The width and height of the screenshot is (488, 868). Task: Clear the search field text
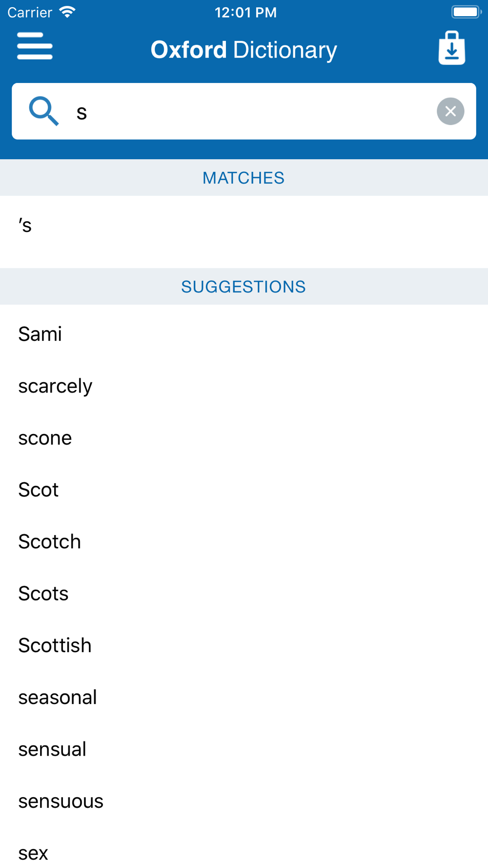point(450,111)
